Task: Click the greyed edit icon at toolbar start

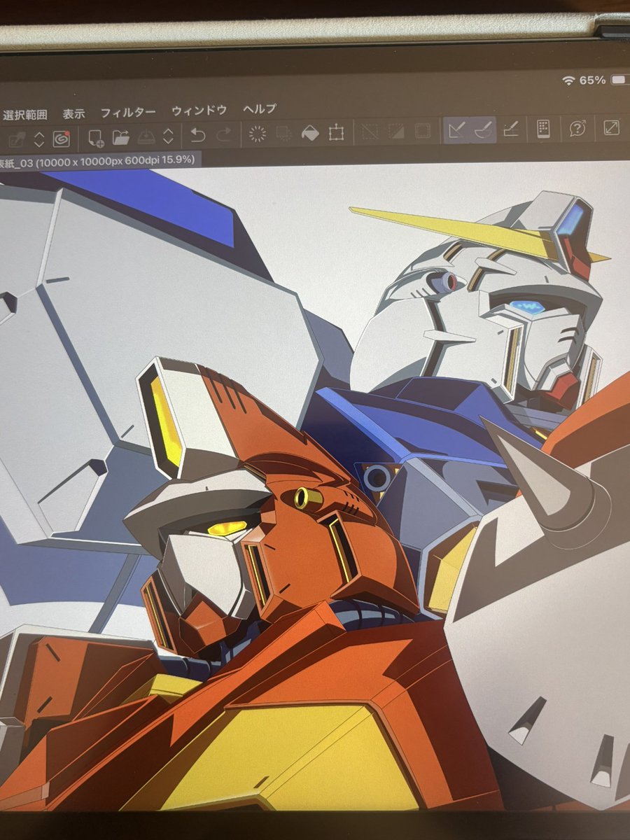Action: click(17, 140)
